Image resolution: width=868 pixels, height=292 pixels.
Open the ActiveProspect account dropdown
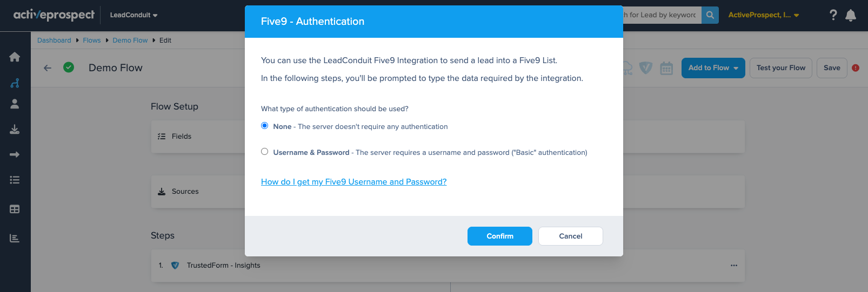[x=764, y=15]
